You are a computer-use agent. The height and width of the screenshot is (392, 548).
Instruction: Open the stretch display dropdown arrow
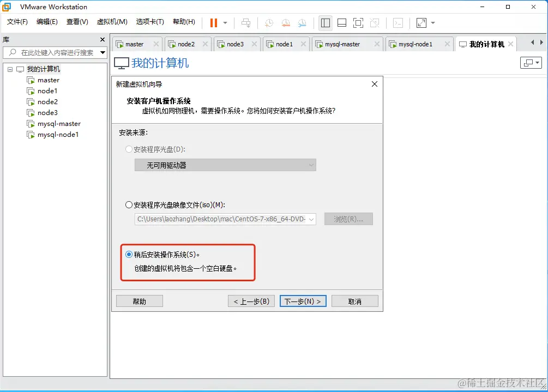coord(433,23)
